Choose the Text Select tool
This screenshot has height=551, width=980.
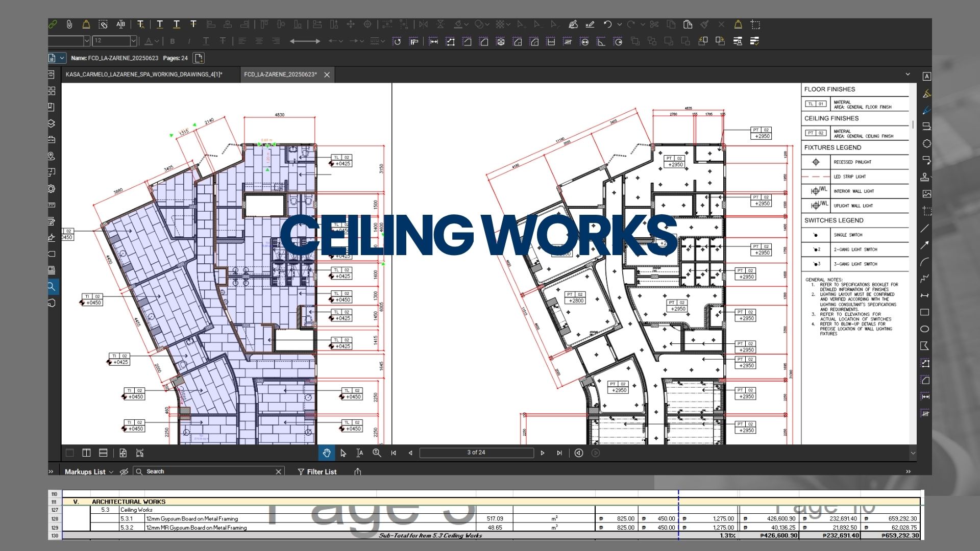(360, 453)
